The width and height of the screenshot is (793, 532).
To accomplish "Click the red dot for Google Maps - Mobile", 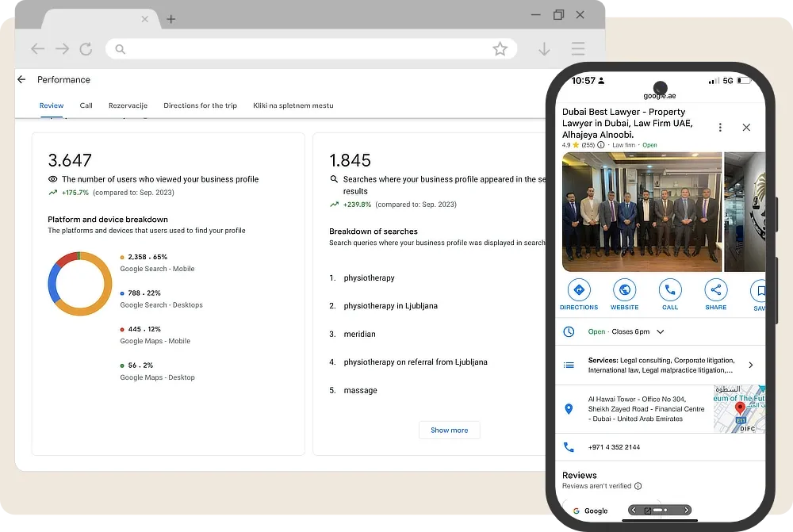I will pos(122,330).
